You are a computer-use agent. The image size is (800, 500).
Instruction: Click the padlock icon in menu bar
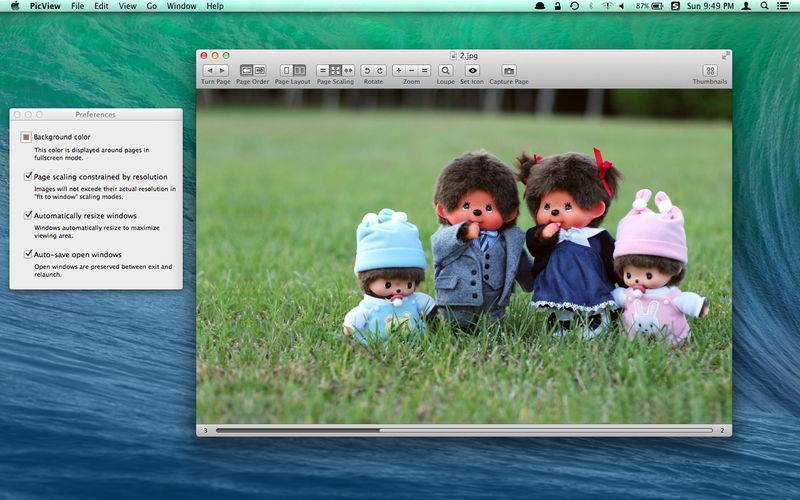pyautogui.click(x=558, y=6)
